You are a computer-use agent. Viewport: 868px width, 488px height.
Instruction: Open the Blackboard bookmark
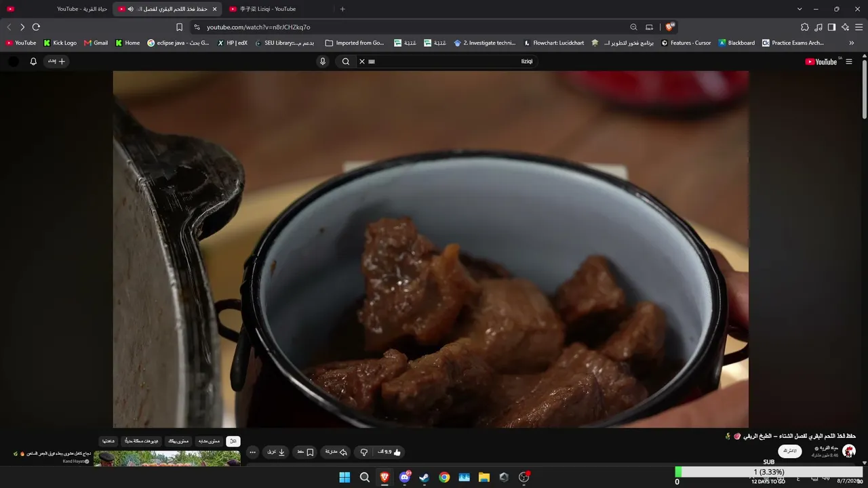click(x=736, y=43)
